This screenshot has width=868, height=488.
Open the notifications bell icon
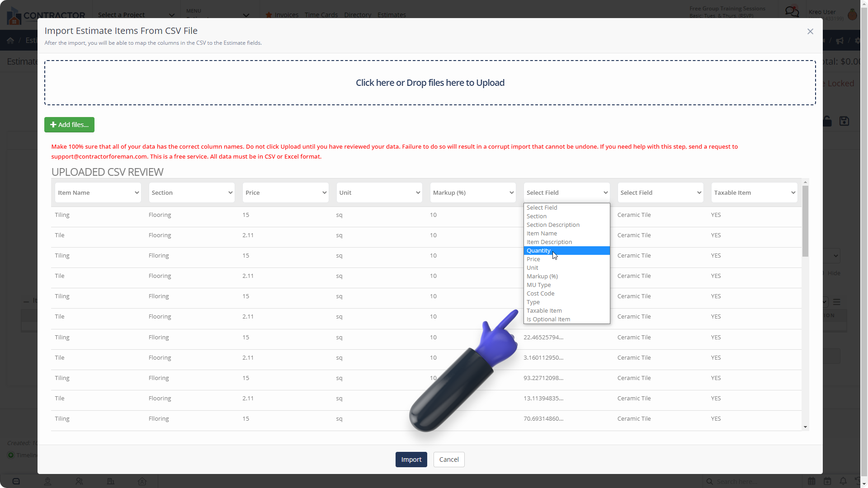[843, 481]
